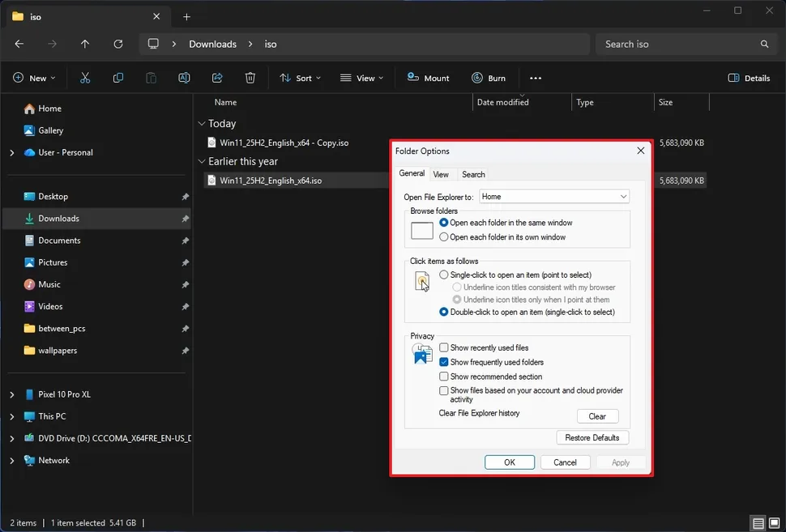The image size is (786, 532).
Task: Enable Show recently used files
Action: tap(444, 347)
